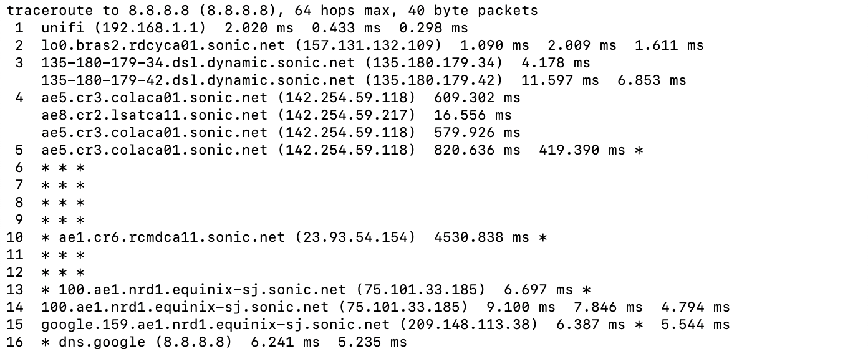Click IP address 209.148.113.38
This screenshot has width=868, height=349.
(x=468, y=325)
